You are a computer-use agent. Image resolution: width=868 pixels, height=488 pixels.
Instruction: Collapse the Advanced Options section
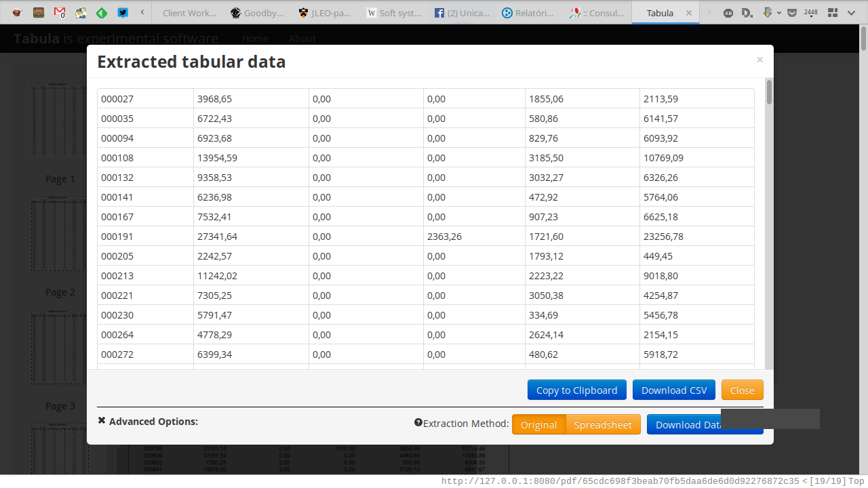[102, 421]
